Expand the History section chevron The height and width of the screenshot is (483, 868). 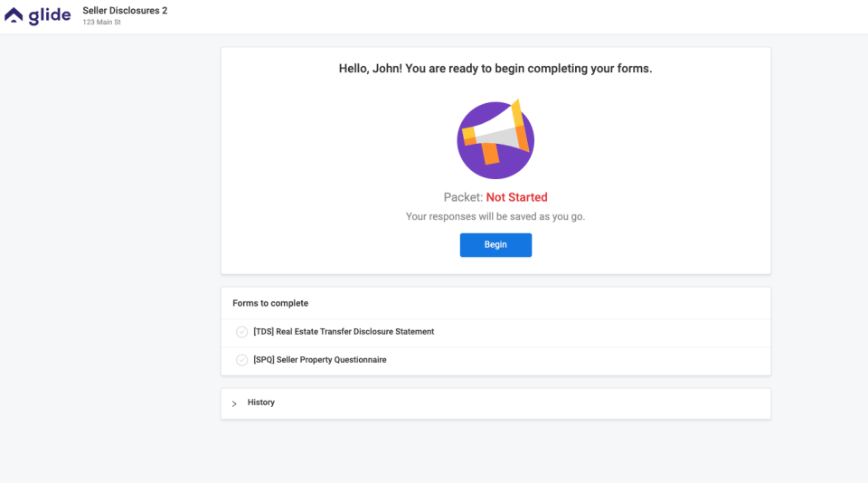234,403
